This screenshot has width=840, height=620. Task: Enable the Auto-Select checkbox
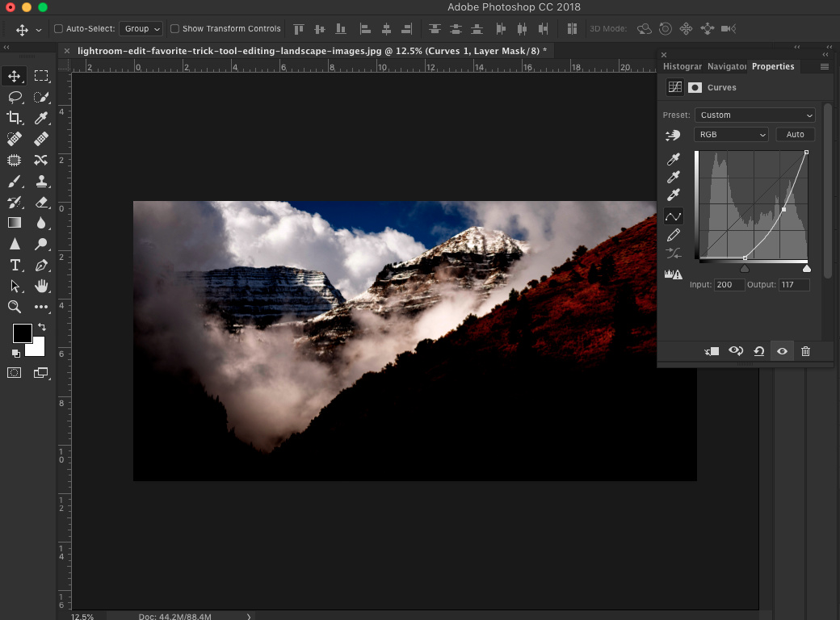point(58,29)
